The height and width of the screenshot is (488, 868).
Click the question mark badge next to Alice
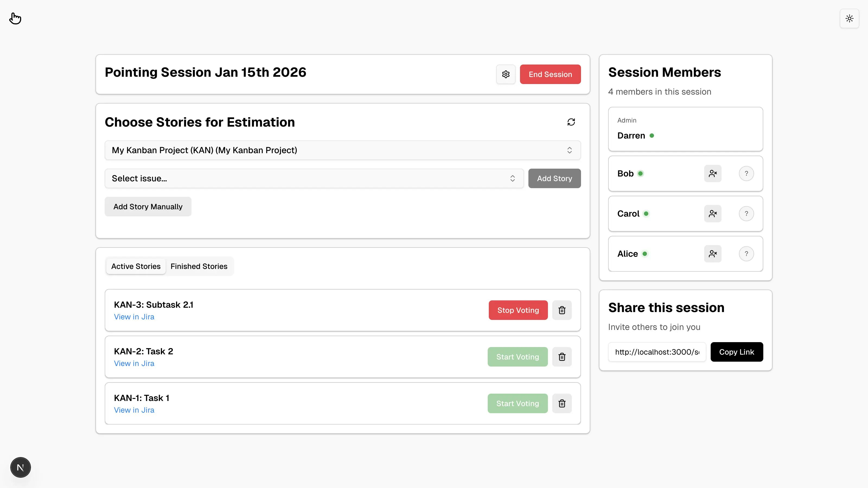[x=746, y=253]
